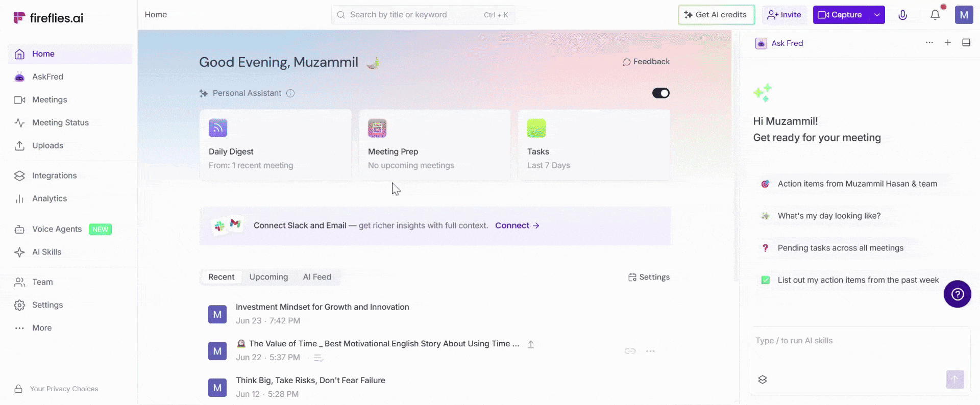Click the Invite button
This screenshot has width=980, height=405.
coord(785,15)
